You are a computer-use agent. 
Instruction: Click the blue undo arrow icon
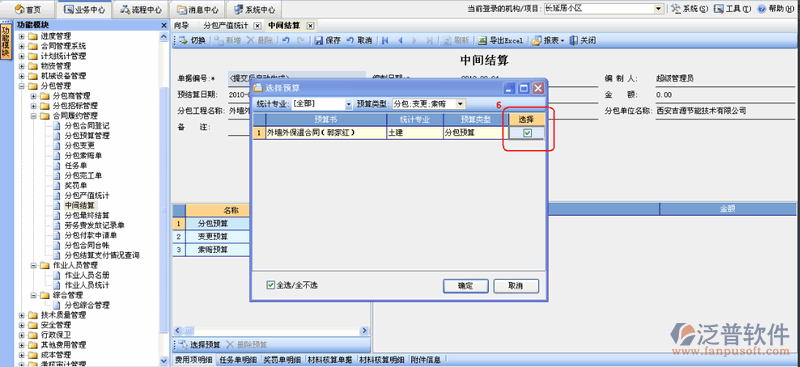tap(286, 41)
